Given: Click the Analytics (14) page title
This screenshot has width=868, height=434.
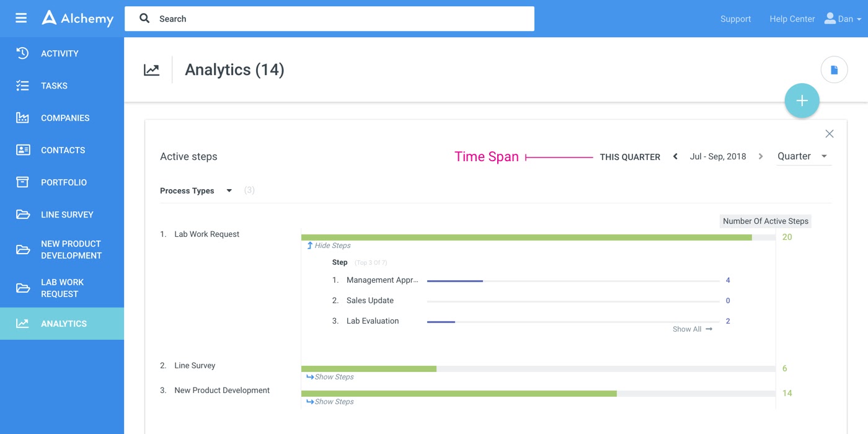Looking at the screenshot, I should (234, 70).
